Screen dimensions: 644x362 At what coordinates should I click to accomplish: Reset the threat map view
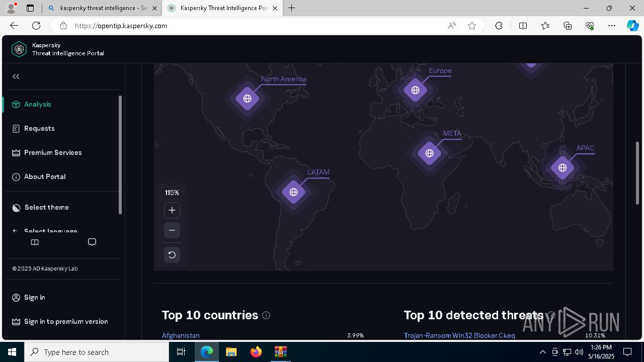(x=172, y=255)
